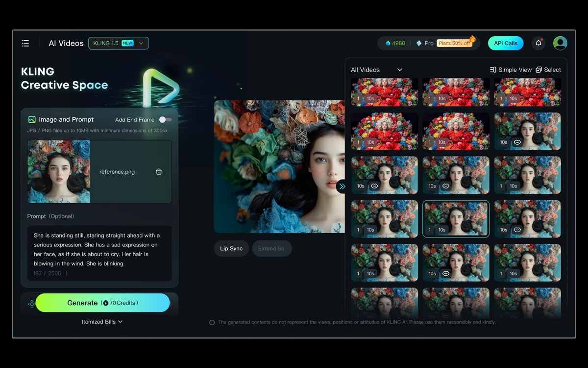
Task: Click the camera movement icon beside Generate
Action: click(31, 304)
